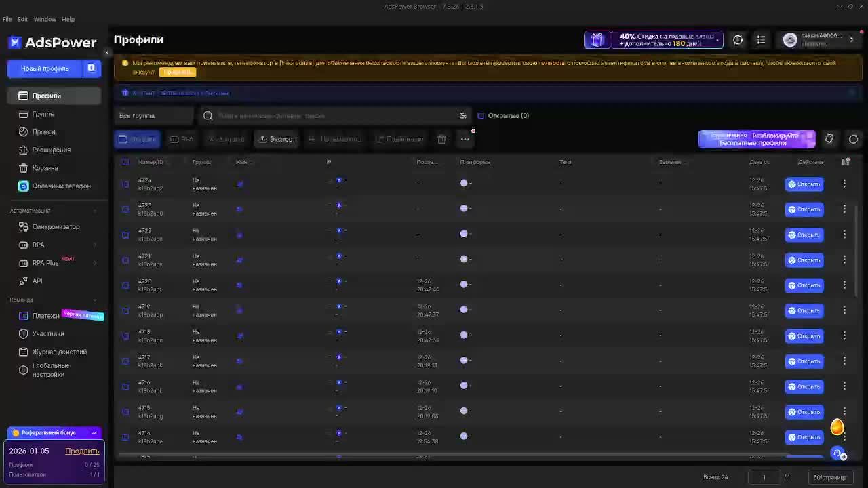Select checkbox for profile 4720
The image size is (868, 488).
(x=125, y=285)
